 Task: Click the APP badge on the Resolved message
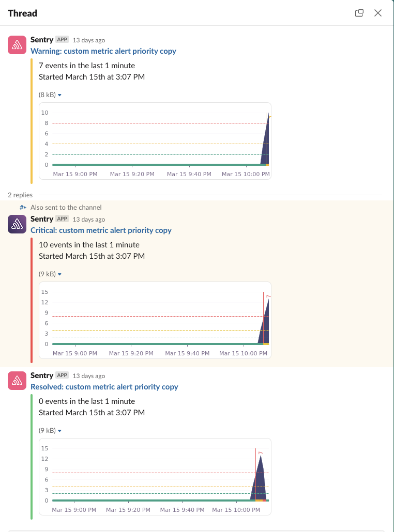(x=62, y=375)
